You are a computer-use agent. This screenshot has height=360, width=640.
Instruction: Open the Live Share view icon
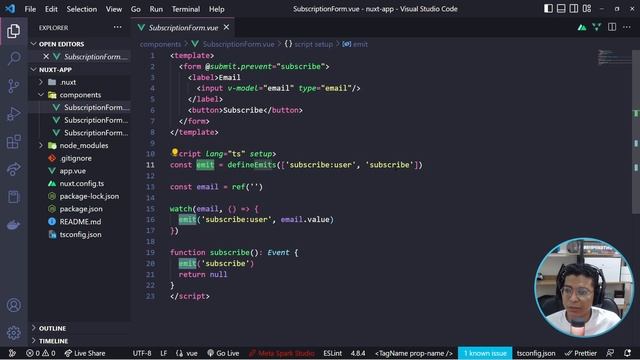[x=13, y=169]
